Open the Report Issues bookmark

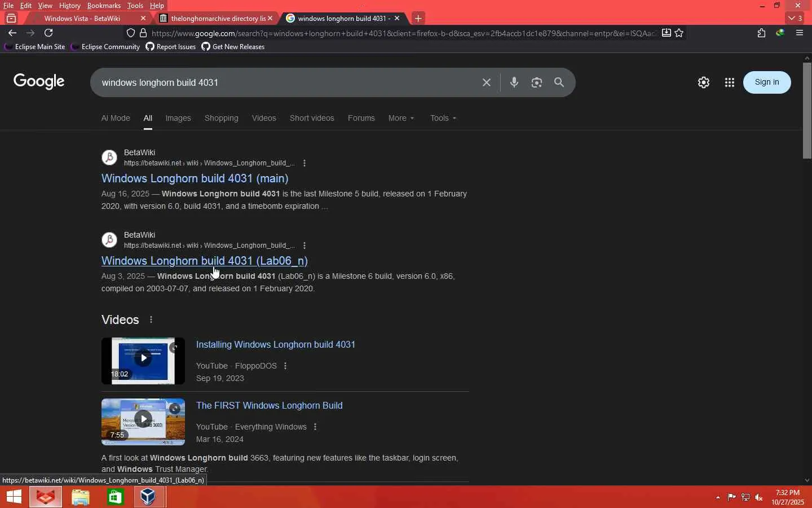171,47
